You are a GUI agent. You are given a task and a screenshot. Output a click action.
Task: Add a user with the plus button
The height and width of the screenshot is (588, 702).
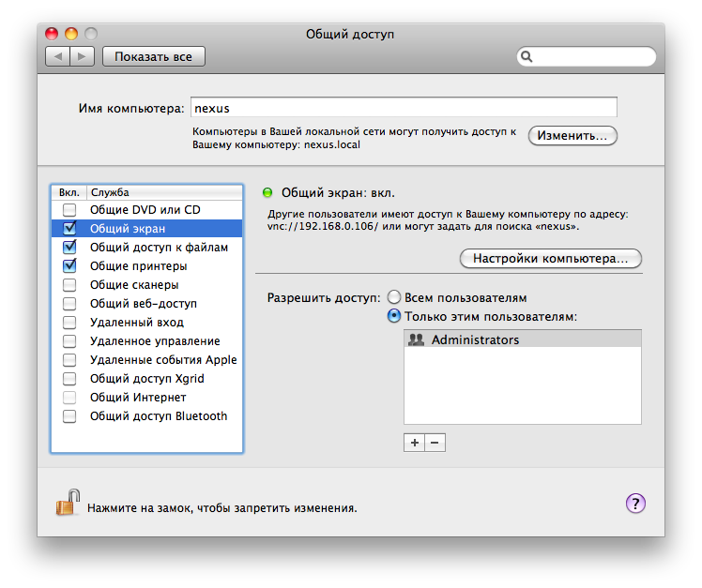(414, 443)
